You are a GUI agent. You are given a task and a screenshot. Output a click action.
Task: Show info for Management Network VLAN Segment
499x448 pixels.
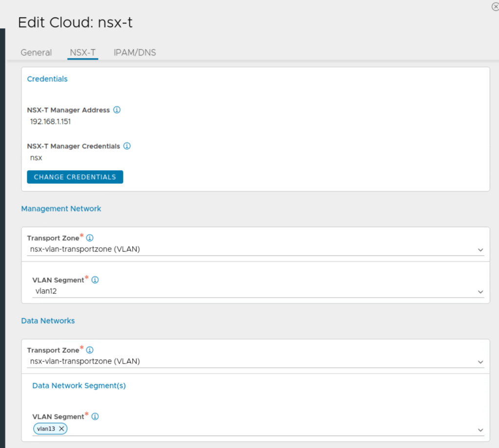[95, 280]
